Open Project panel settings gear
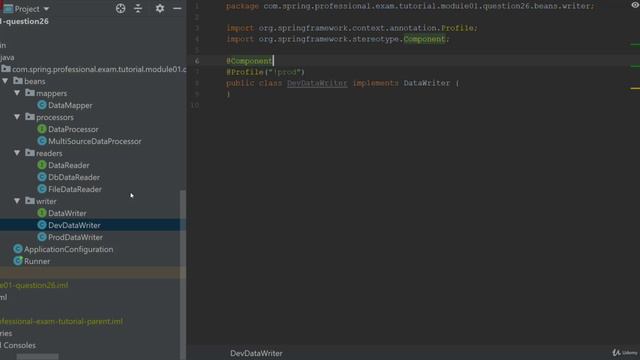Viewport: 640px width, 360px height. pos(160,8)
